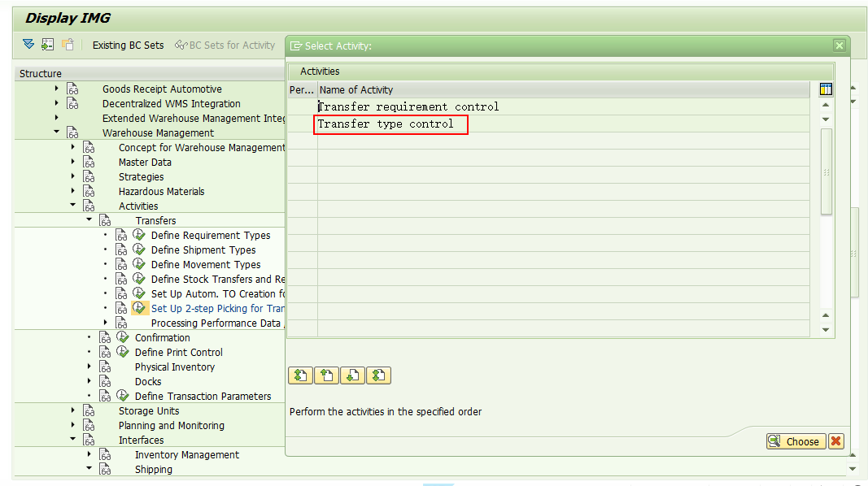Execute Set Up Autom. TO Creation activity

(139, 293)
